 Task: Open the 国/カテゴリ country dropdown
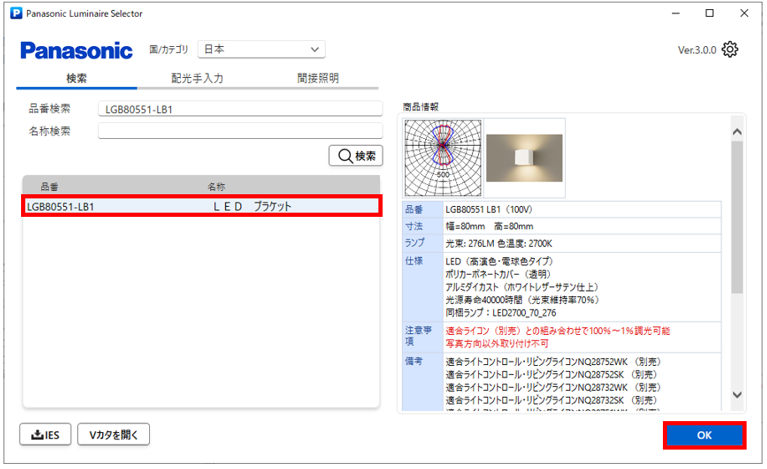click(x=261, y=49)
